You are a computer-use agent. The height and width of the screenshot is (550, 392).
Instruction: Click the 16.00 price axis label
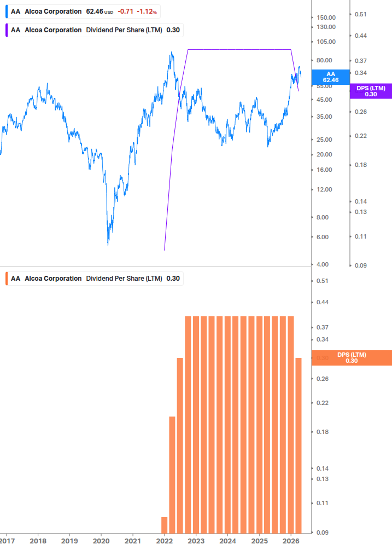coord(324,170)
